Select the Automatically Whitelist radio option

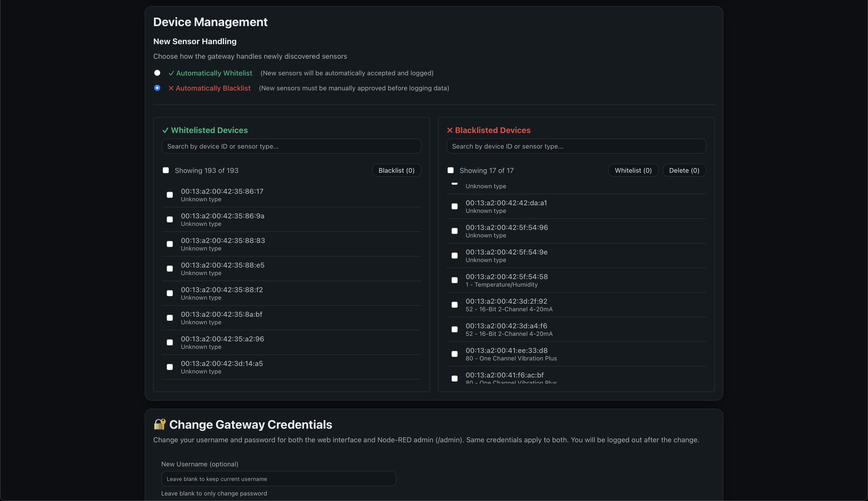[x=157, y=73]
